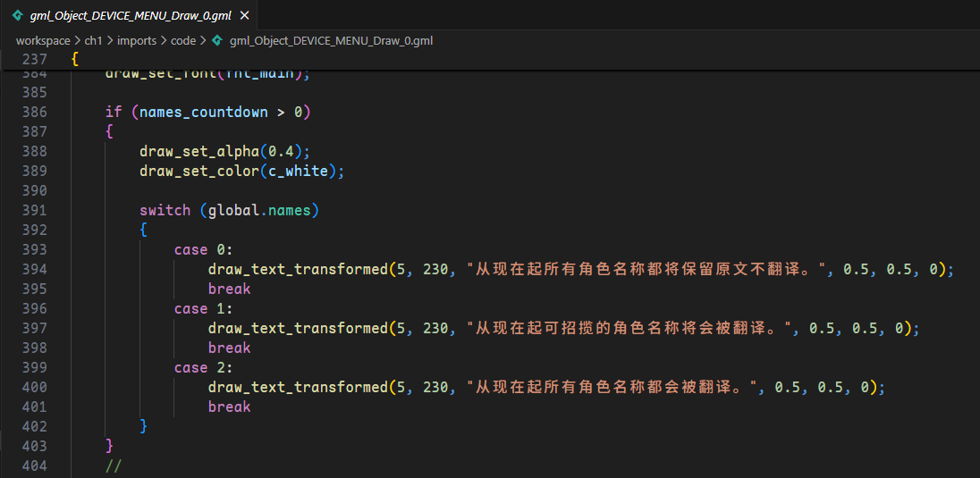Click the GML file icon in breadcrumb
This screenshot has height=478, width=980.
(217, 40)
